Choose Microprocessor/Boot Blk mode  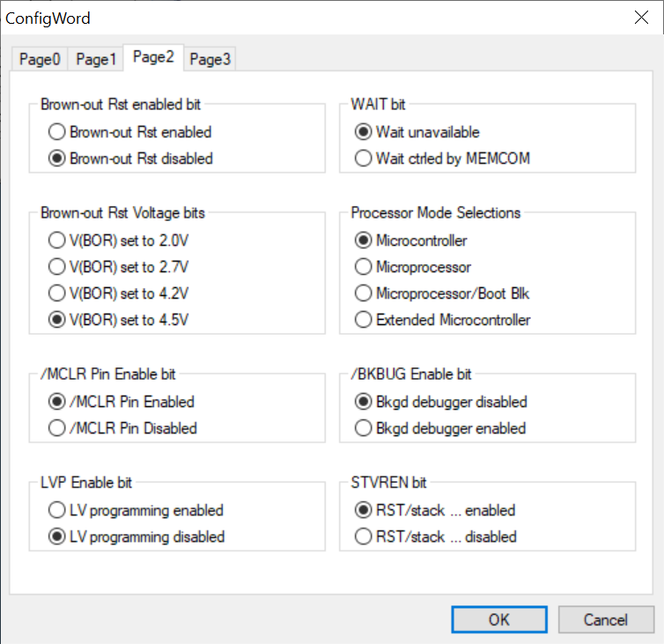point(442,293)
